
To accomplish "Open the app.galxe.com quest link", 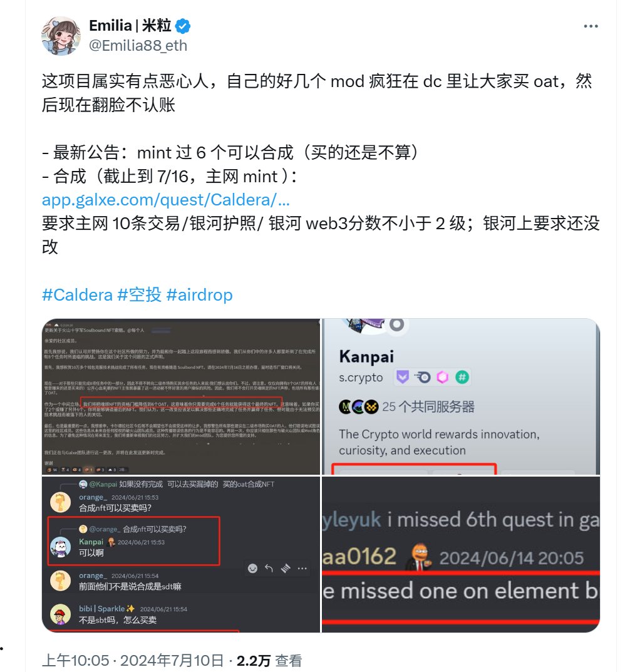I will click(x=166, y=200).
